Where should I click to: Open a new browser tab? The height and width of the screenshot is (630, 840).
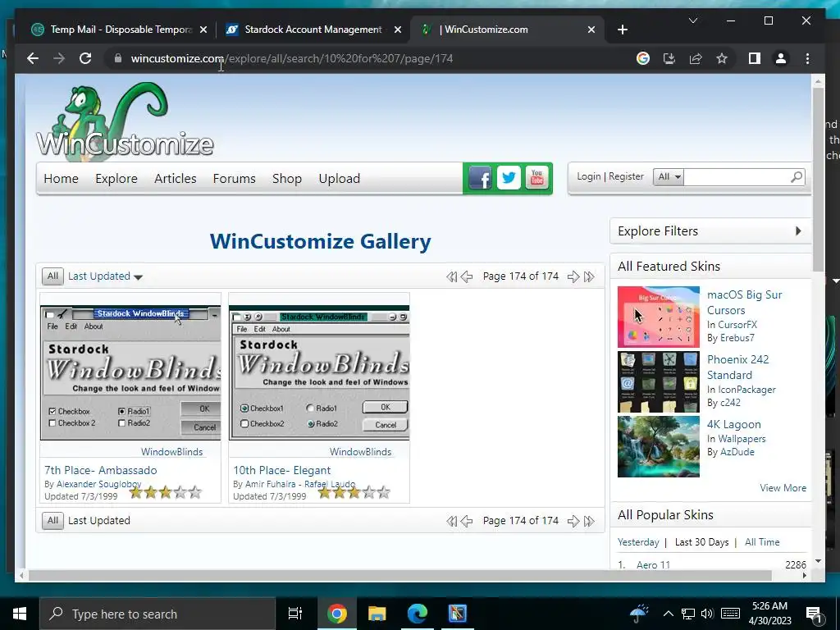click(x=623, y=30)
